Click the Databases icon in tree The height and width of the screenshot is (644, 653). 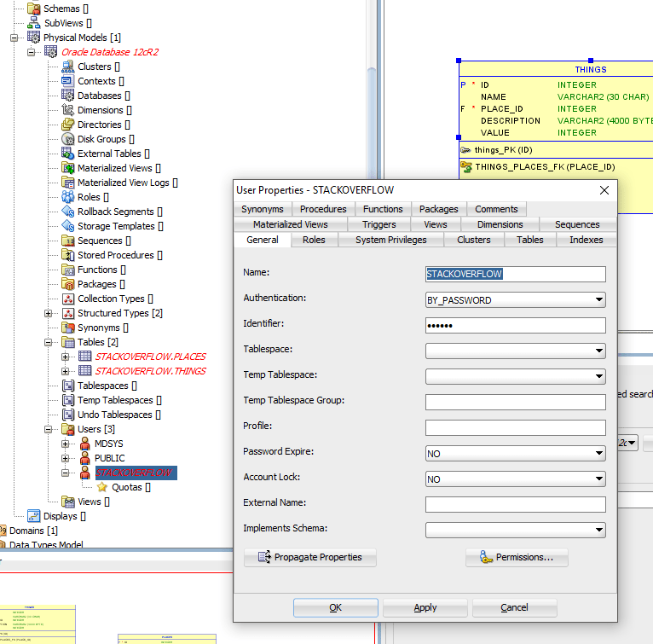[68, 96]
